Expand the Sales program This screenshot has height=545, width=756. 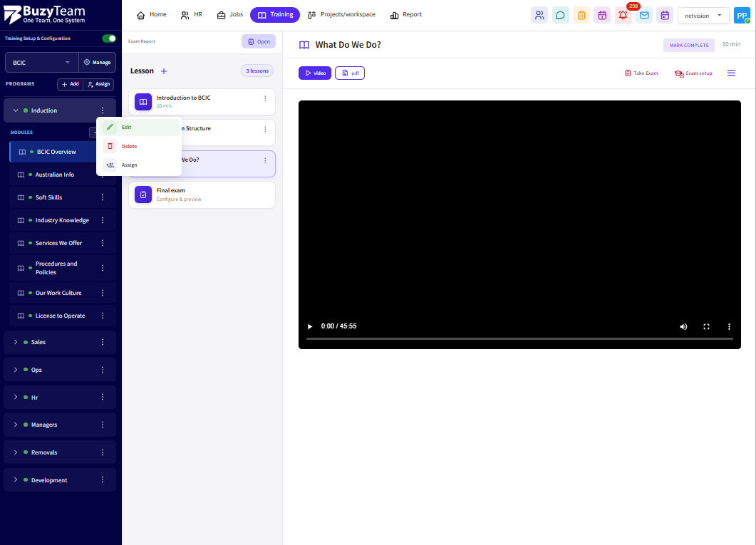16,342
